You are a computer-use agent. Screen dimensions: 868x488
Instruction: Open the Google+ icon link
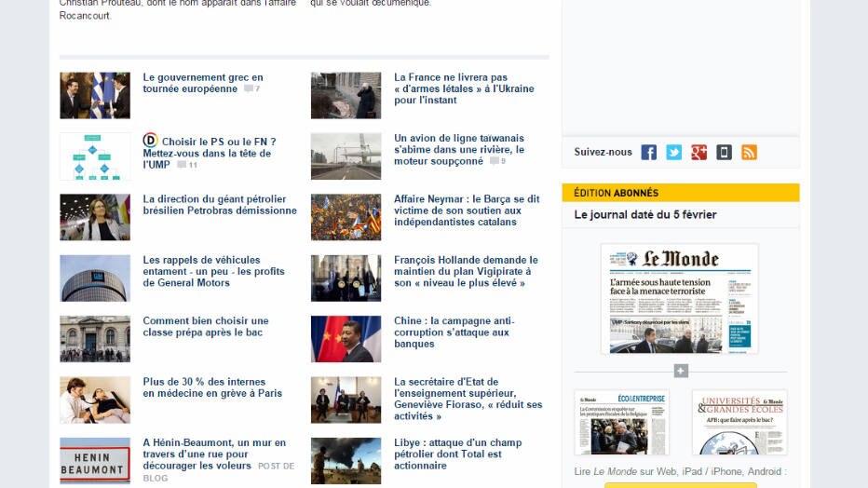click(x=698, y=153)
